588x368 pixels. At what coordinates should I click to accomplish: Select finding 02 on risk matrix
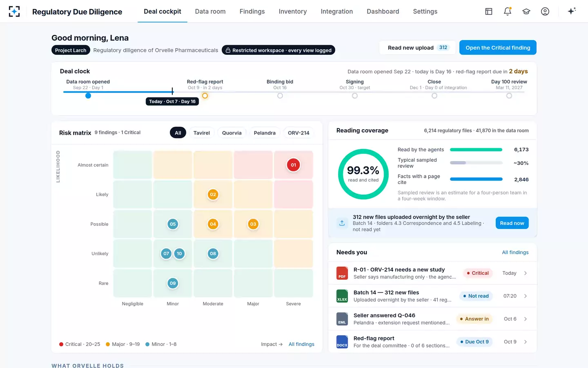(x=213, y=195)
